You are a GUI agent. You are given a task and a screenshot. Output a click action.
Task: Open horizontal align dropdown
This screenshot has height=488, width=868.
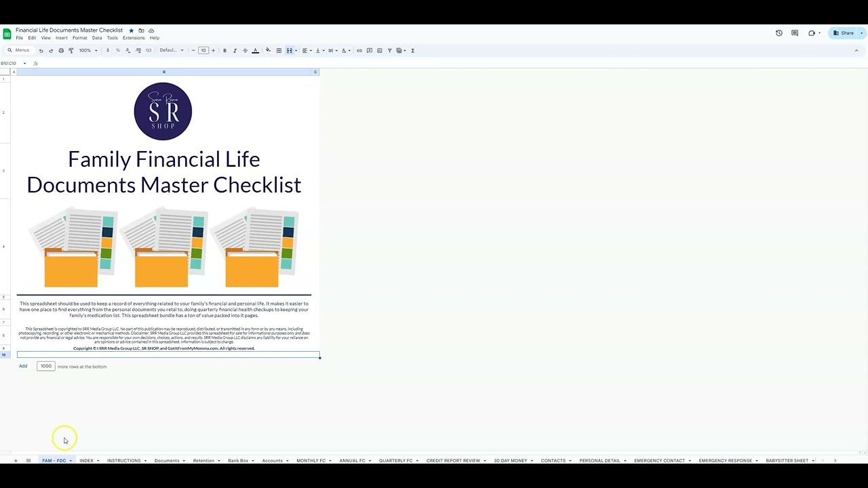click(307, 51)
